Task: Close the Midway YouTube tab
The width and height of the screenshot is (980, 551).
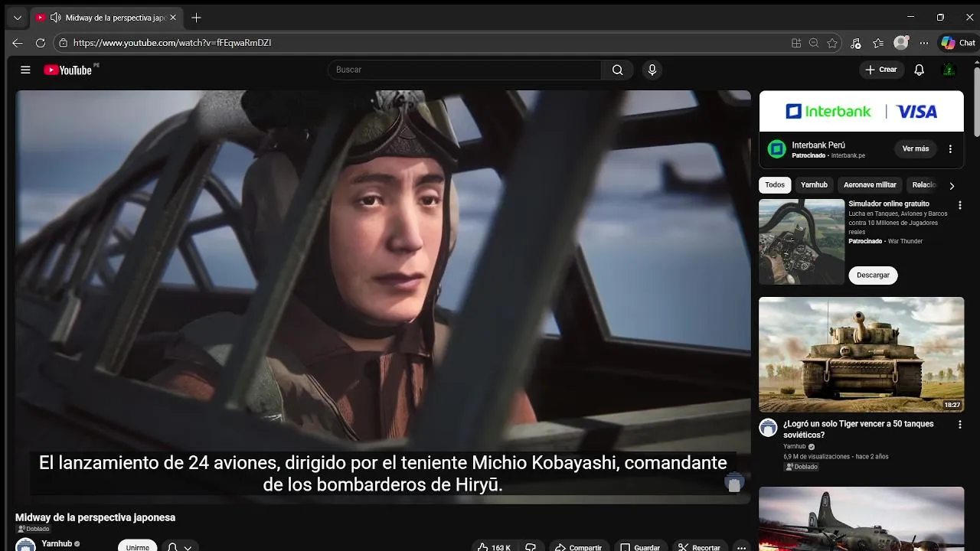Action: tap(172, 18)
